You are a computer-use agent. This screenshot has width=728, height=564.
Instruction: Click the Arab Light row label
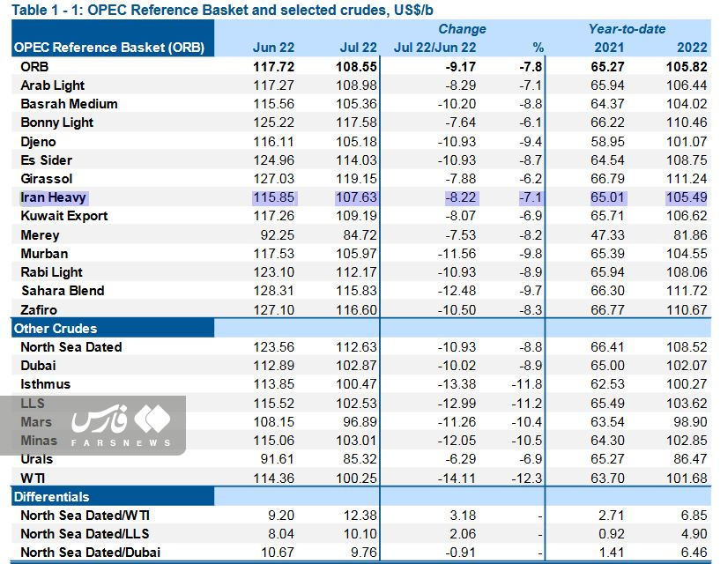(x=52, y=85)
